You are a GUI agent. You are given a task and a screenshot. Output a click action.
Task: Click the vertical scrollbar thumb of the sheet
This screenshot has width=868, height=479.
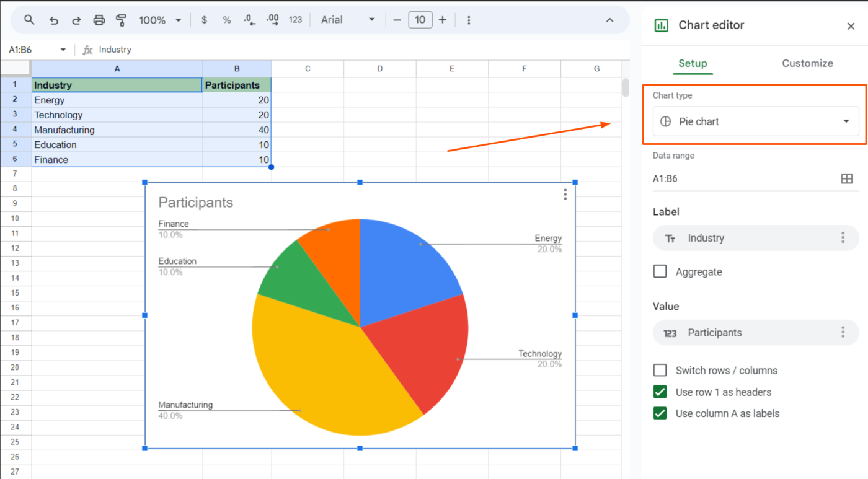point(626,87)
